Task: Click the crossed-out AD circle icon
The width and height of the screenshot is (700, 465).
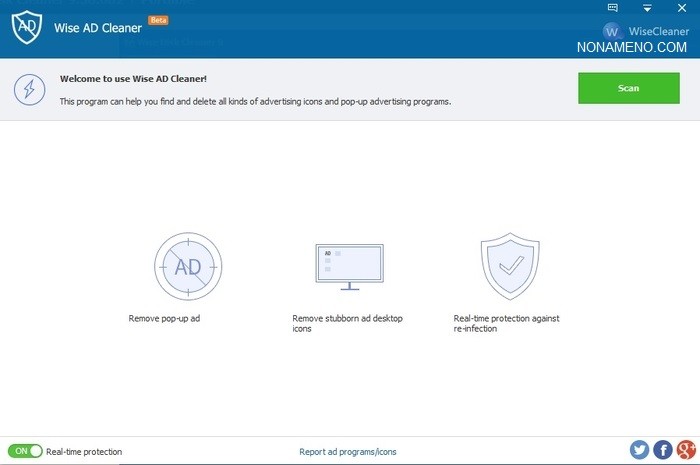Action: 187,267
